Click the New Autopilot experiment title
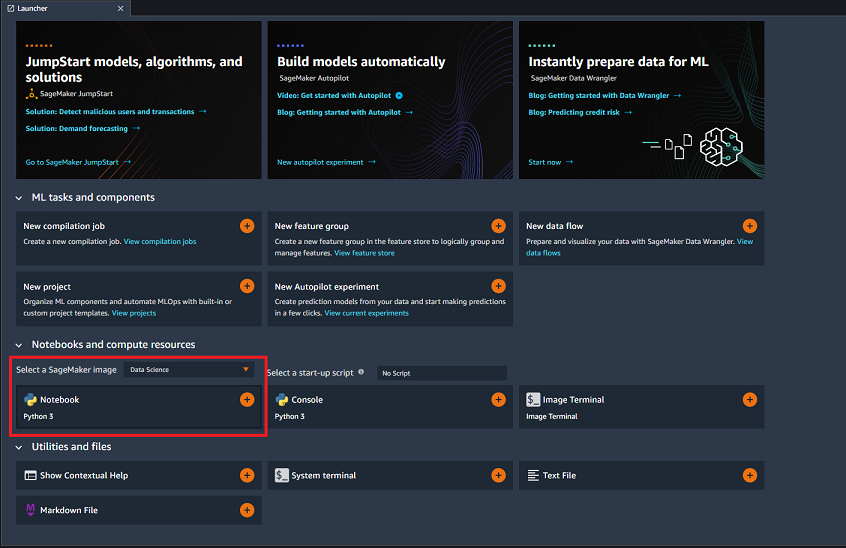Image resolution: width=846 pixels, height=548 pixels. (x=326, y=287)
